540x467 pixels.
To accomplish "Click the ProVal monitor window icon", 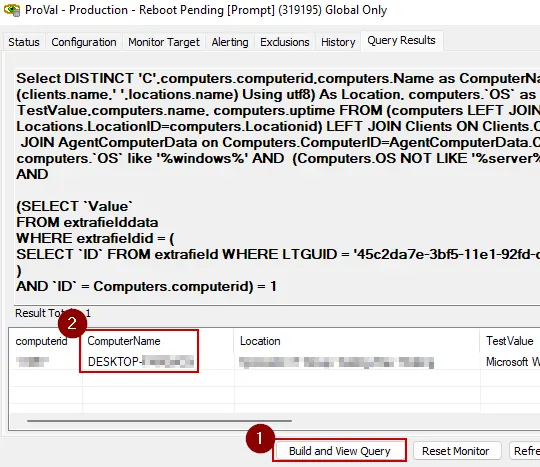I will [12, 10].
